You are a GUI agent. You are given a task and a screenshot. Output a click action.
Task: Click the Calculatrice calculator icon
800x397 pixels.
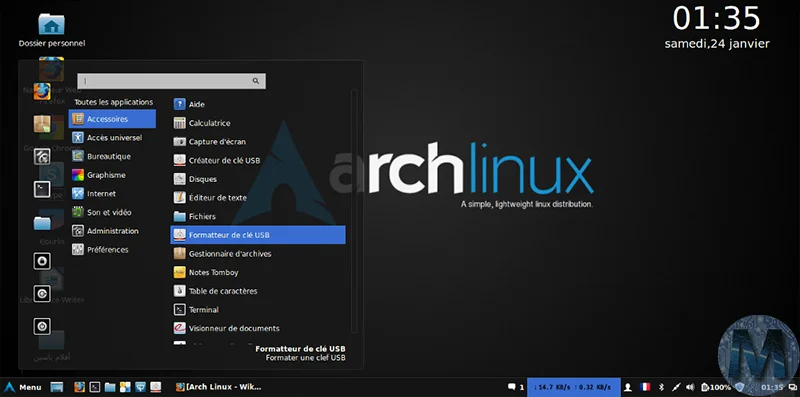tap(180, 123)
